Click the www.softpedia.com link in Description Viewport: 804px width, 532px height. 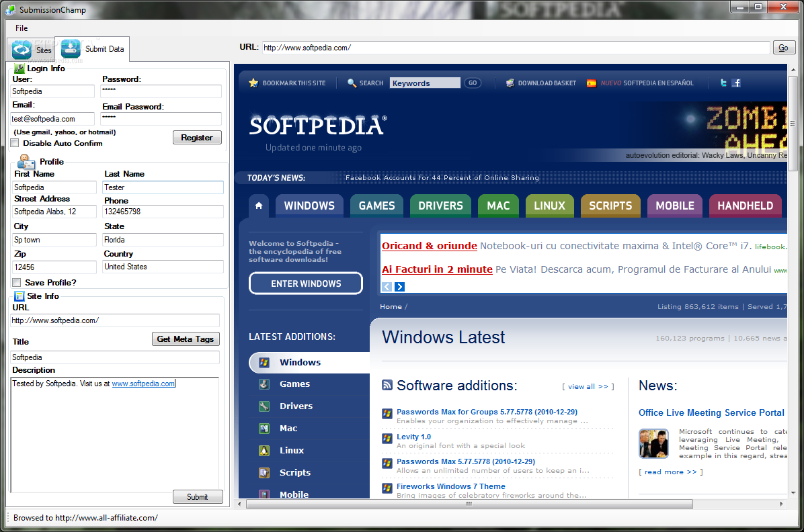tap(143, 384)
